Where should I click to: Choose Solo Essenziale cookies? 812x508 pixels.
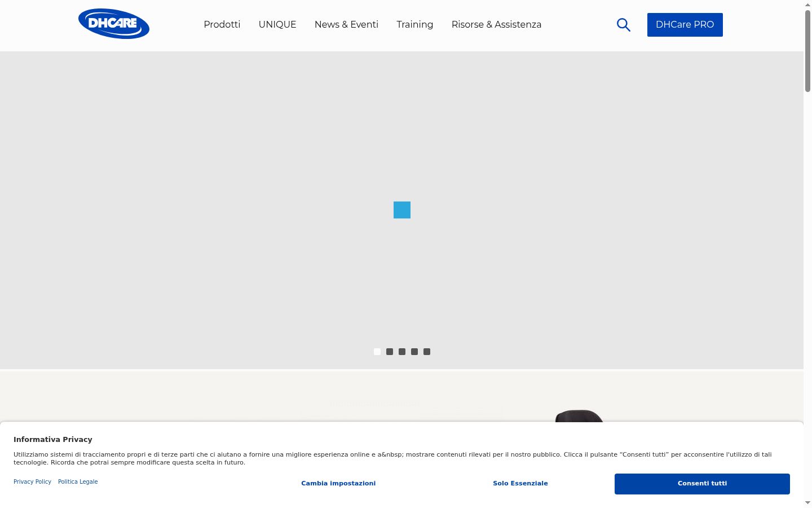click(x=520, y=483)
